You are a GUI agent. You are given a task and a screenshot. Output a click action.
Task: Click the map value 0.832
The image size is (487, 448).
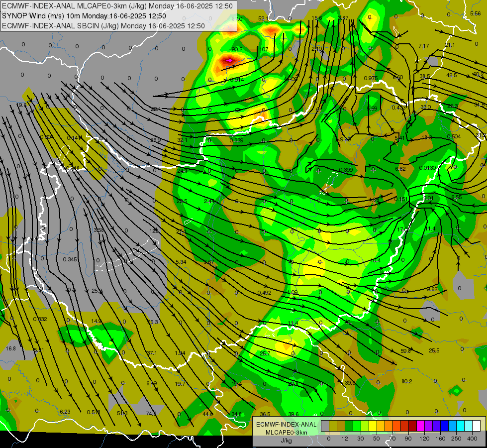(x=40, y=319)
